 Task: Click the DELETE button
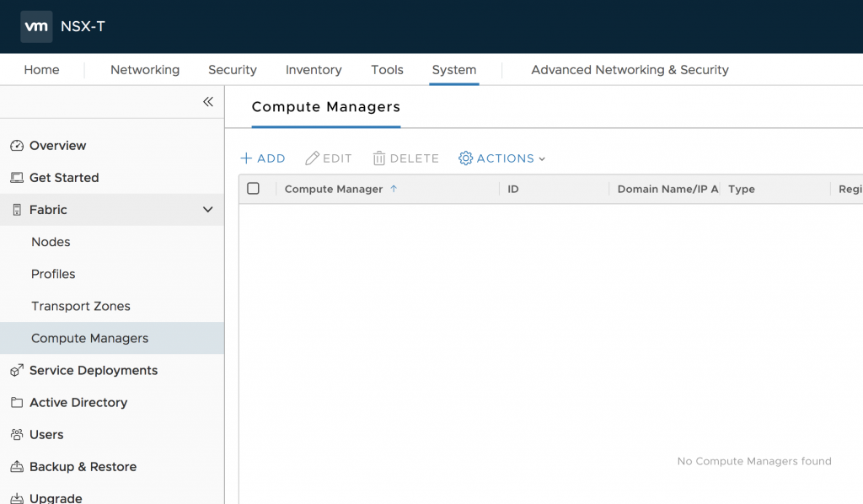coord(406,158)
